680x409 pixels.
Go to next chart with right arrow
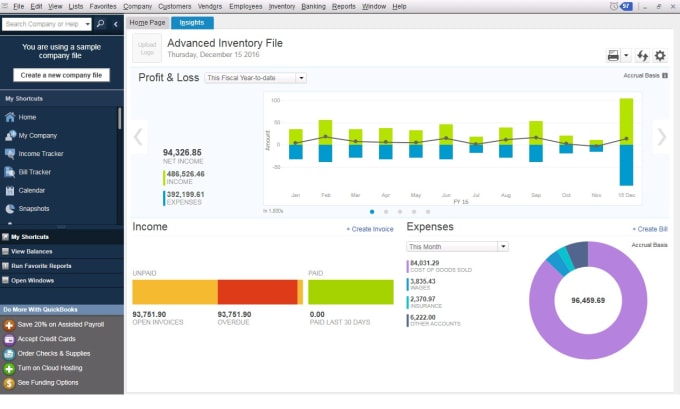point(661,137)
